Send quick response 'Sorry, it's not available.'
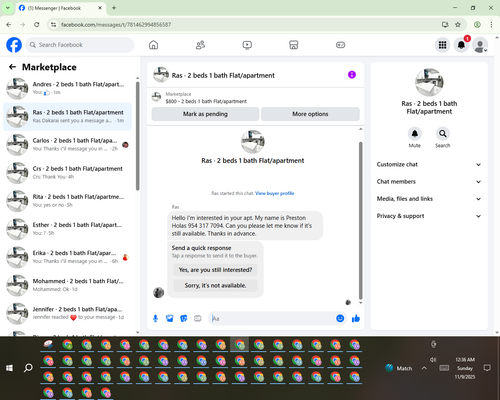 point(215,285)
